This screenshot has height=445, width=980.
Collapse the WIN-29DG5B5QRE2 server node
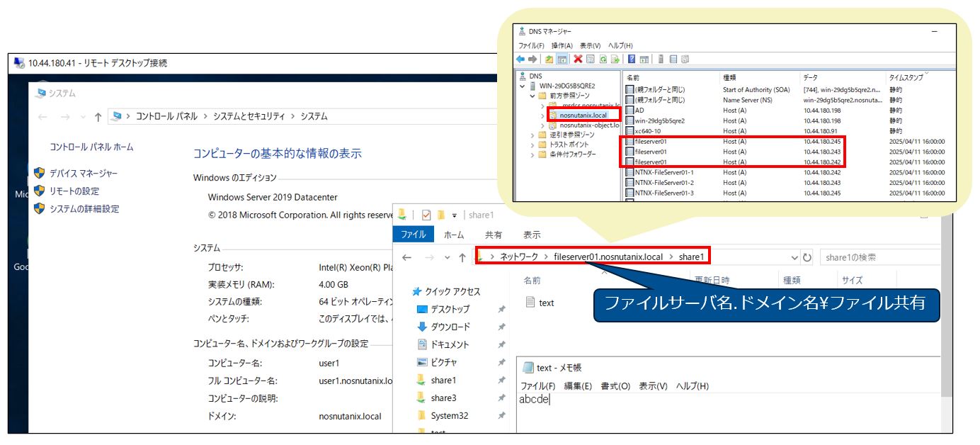pos(522,86)
